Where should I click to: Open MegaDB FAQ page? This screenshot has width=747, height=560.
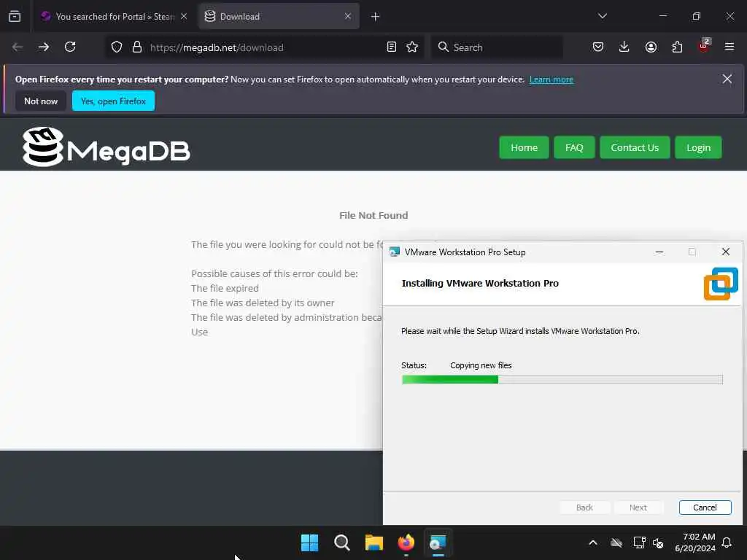click(574, 147)
